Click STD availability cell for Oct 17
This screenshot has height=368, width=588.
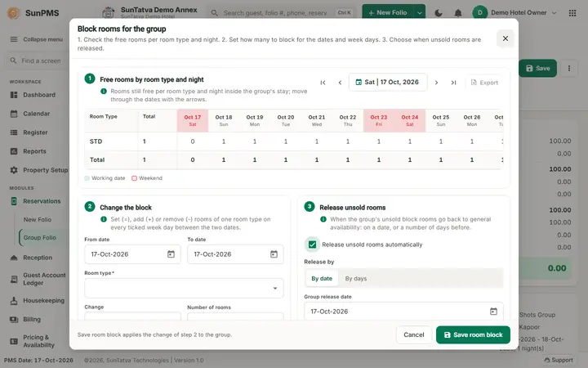coord(193,141)
